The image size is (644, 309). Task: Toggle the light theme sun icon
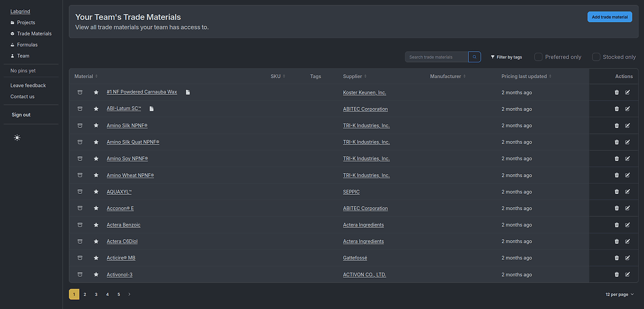(x=17, y=137)
